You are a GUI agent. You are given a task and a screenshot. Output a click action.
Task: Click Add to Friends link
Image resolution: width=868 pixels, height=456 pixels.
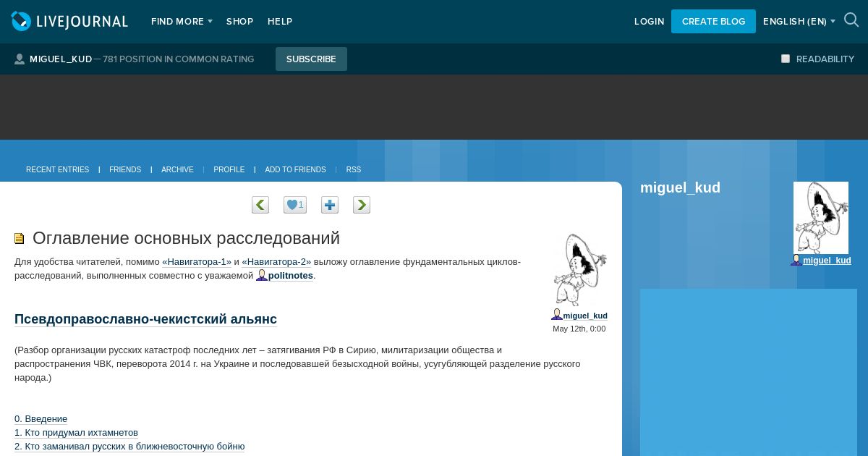tap(295, 169)
